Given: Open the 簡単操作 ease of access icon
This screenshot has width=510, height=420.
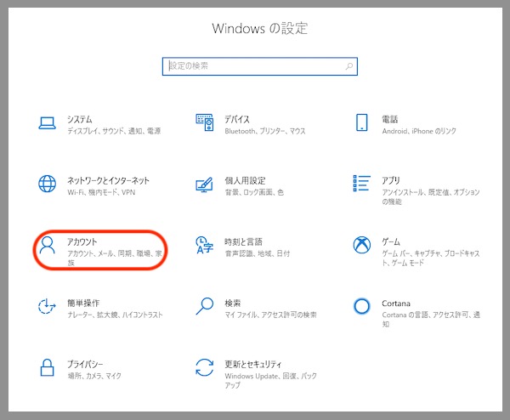Looking at the screenshot, I should 47,306.
